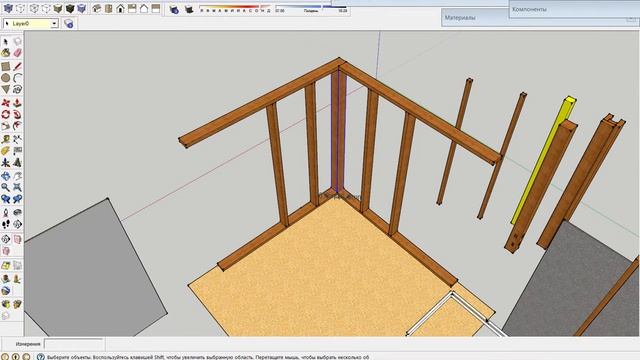This screenshot has height=360, width=640.
Task: Switch to Wireframe face style
Action: pyautogui.click(x=34, y=8)
